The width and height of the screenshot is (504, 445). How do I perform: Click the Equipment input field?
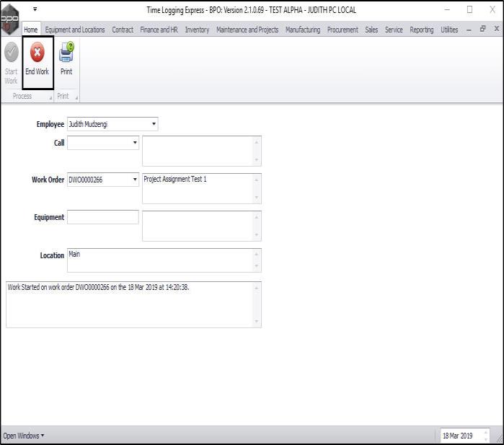[x=103, y=217]
